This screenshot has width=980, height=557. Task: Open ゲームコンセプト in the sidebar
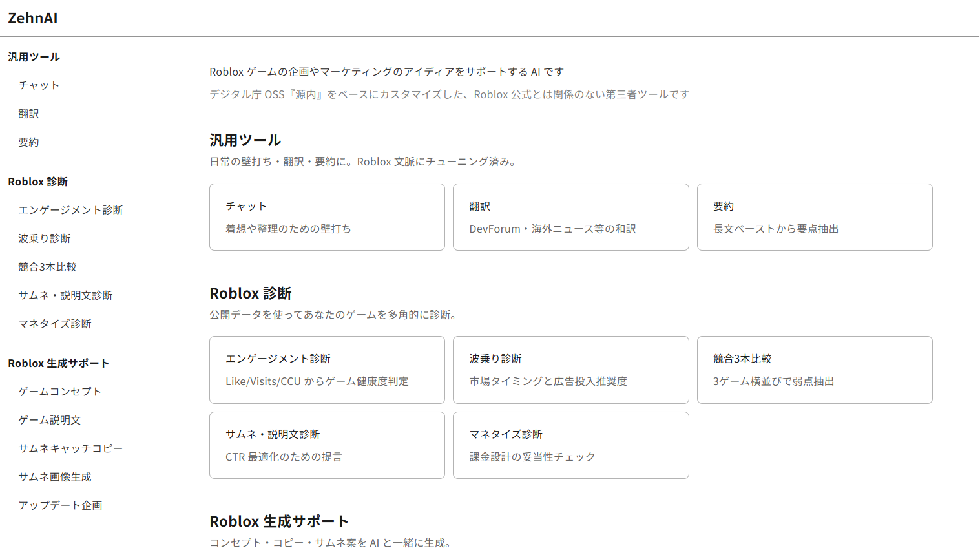click(60, 392)
